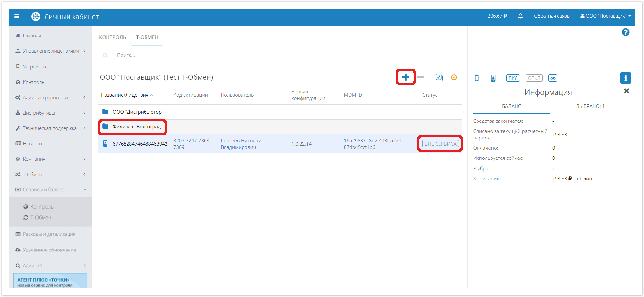Switch to the КОНТРОЛЬ tab
Viewport: 644px width, 297px height.
(112, 37)
